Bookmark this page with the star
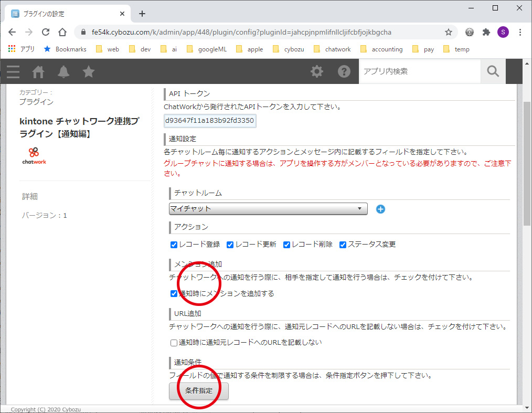This screenshot has height=413, width=532. click(x=449, y=32)
